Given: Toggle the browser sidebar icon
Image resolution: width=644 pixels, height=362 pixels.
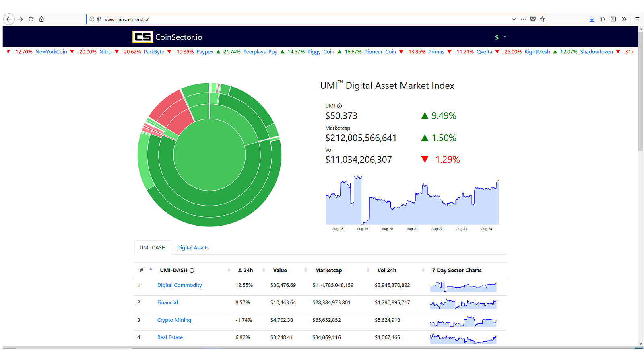Looking at the screenshot, I should [x=613, y=19].
